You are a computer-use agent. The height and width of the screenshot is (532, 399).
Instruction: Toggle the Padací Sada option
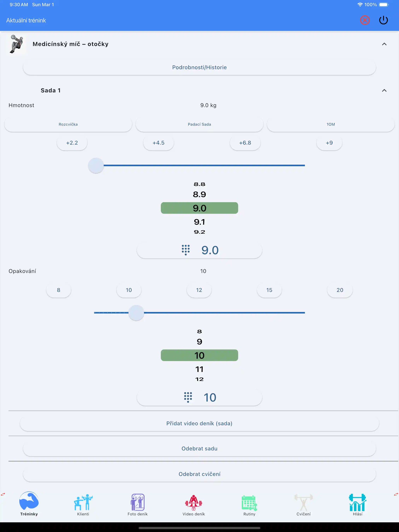point(199,124)
